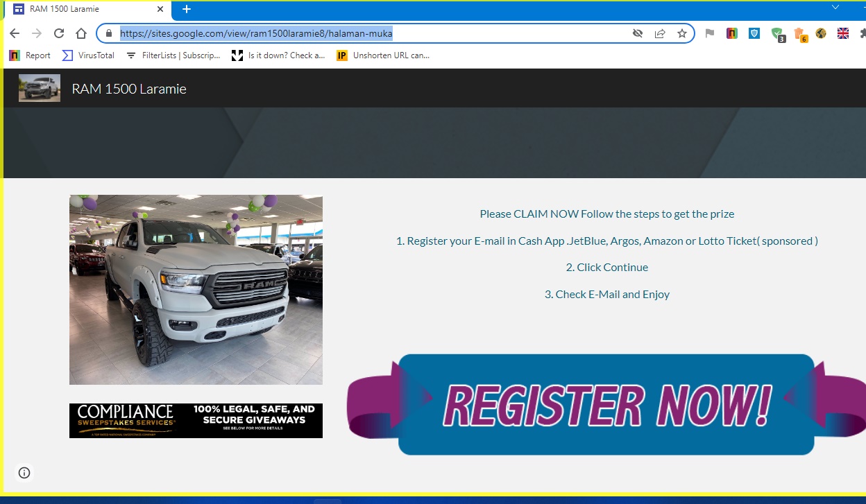The image size is (866, 504).
Task: Click the forward navigation arrow
Action: coord(37,33)
